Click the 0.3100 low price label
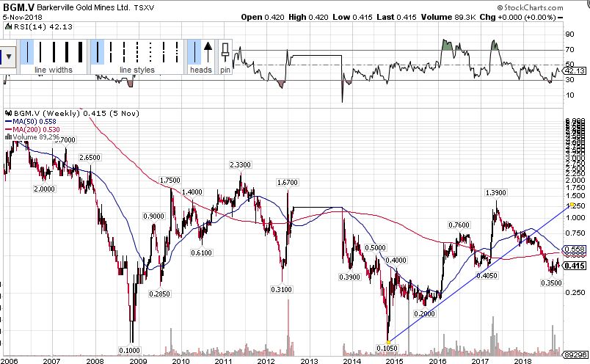The width and height of the screenshot is (590, 364). [x=282, y=289]
